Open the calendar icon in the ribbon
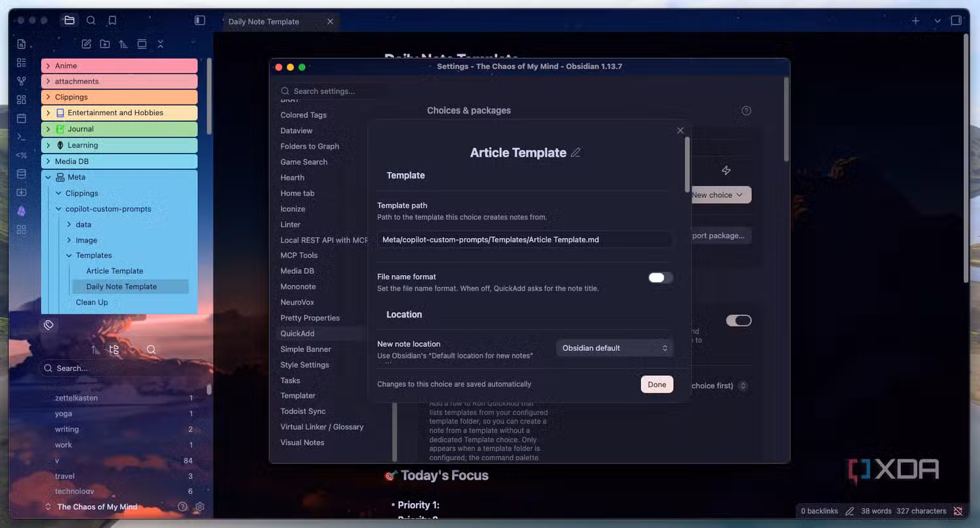Viewport: 980px width, 528px height. point(22,118)
